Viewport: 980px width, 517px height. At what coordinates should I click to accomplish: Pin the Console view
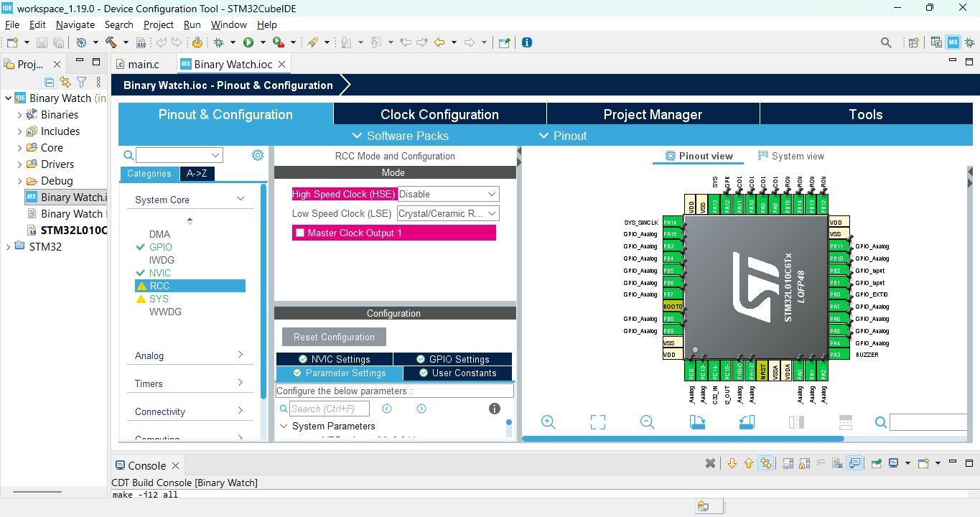click(x=876, y=463)
